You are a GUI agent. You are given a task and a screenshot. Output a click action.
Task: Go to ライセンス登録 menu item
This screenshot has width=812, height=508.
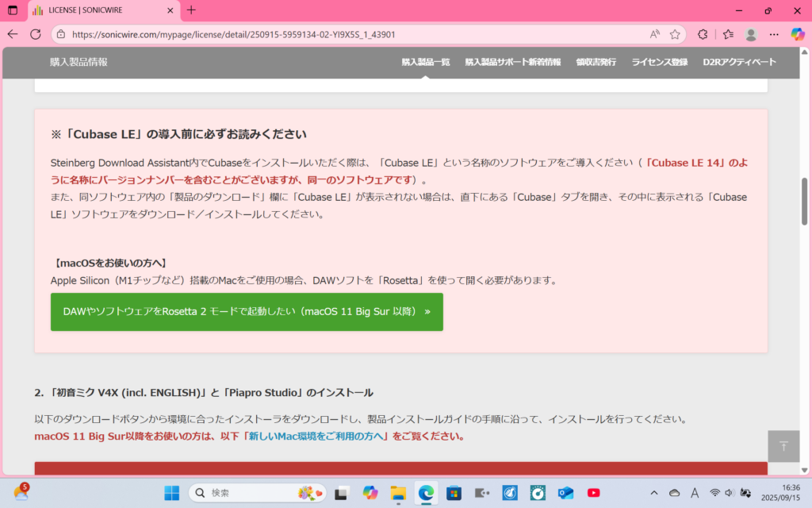point(660,62)
